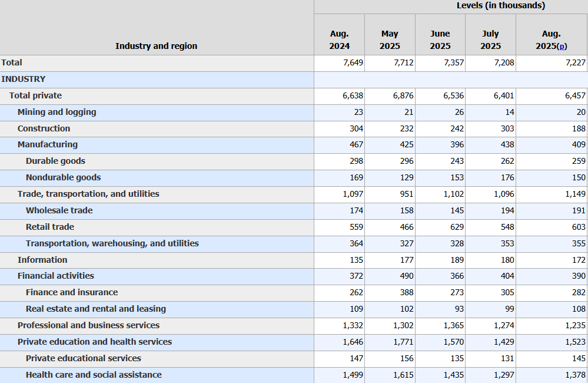This screenshot has width=588, height=383.
Task: Select the Aug. 2024 column header
Action: [x=339, y=40]
